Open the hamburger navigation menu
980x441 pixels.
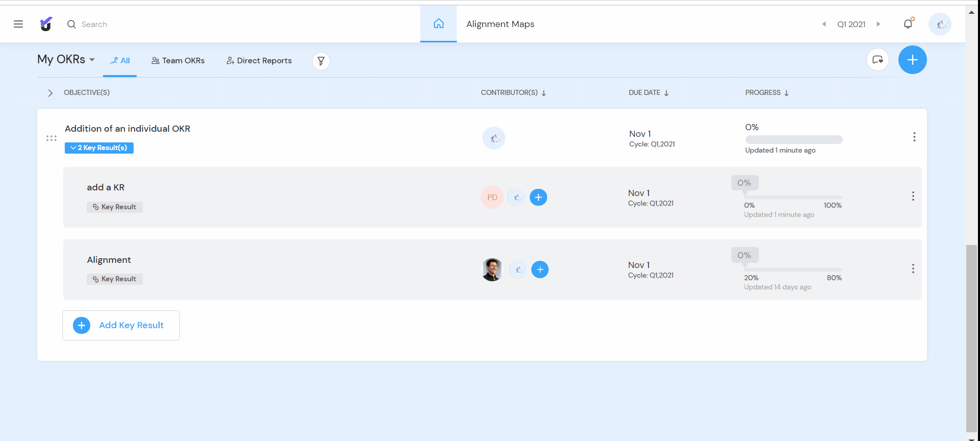pyautogui.click(x=18, y=24)
